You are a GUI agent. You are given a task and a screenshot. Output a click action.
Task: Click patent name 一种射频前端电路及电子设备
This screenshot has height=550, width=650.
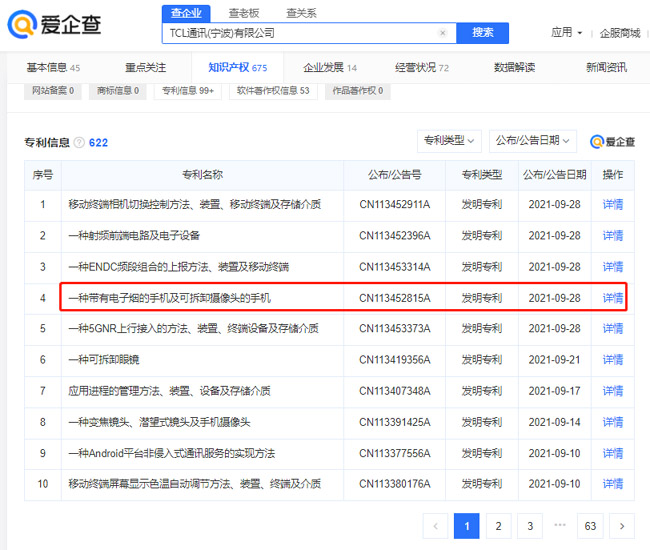click(134, 236)
